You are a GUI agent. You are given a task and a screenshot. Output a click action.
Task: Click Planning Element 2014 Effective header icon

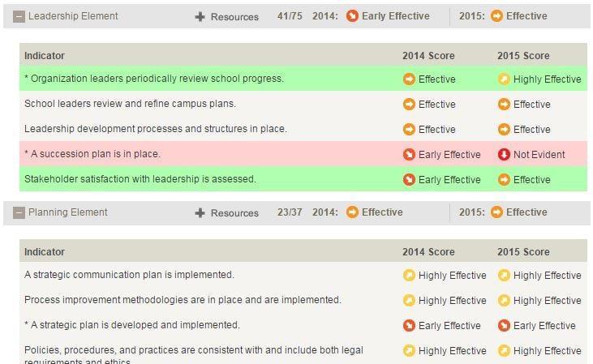pyautogui.click(x=352, y=212)
